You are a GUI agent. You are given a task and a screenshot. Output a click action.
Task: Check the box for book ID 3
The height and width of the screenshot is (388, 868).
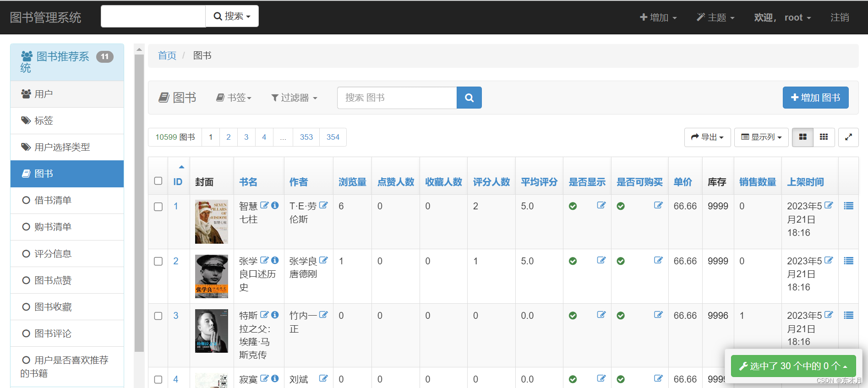[x=158, y=316]
